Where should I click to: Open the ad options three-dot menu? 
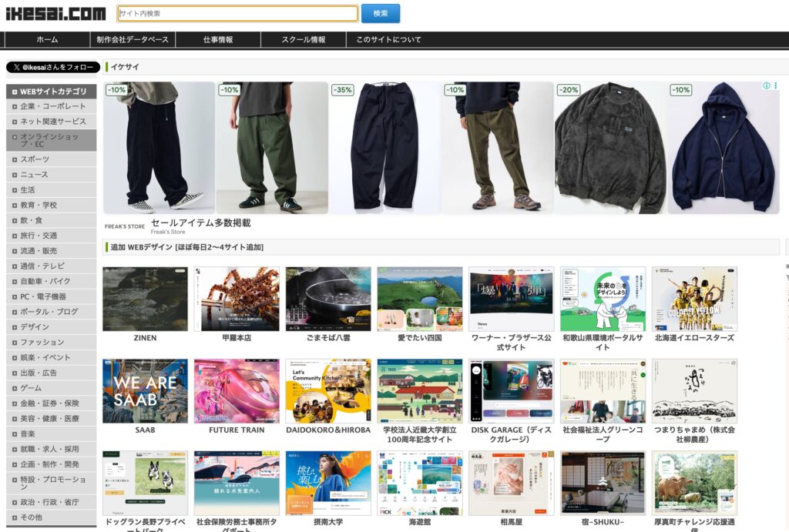coord(775,85)
